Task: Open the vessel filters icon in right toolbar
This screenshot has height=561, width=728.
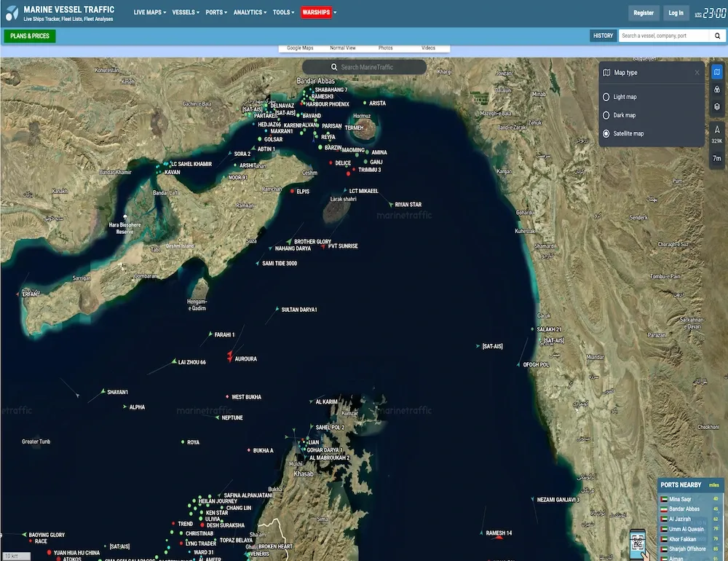Action: [x=717, y=89]
